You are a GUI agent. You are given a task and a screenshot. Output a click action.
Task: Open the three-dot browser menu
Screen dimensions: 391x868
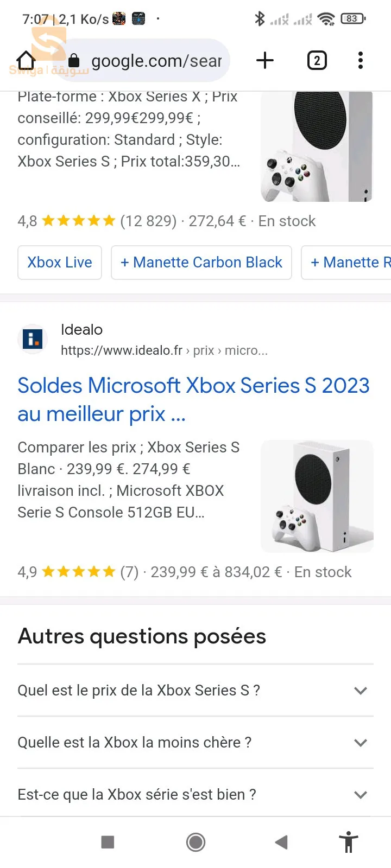[x=361, y=60]
